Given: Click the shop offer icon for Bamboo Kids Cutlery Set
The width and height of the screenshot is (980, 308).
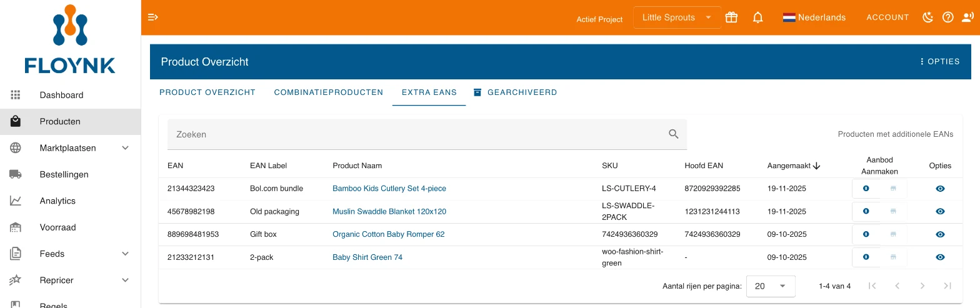Looking at the screenshot, I should (x=893, y=188).
